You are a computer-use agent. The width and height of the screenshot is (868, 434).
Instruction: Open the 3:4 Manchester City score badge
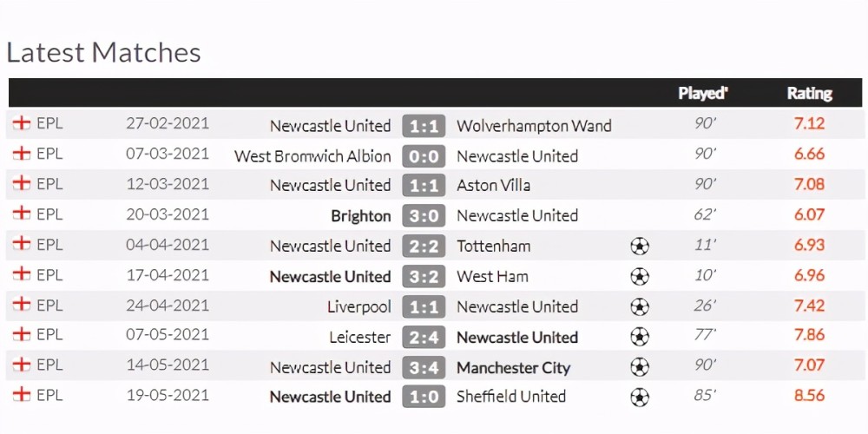coord(424,367)
